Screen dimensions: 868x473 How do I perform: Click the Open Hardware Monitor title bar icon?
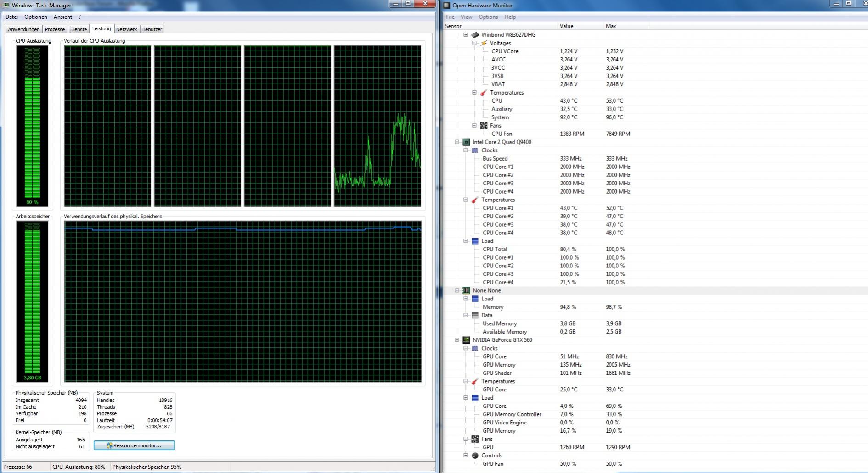[447, 6]
